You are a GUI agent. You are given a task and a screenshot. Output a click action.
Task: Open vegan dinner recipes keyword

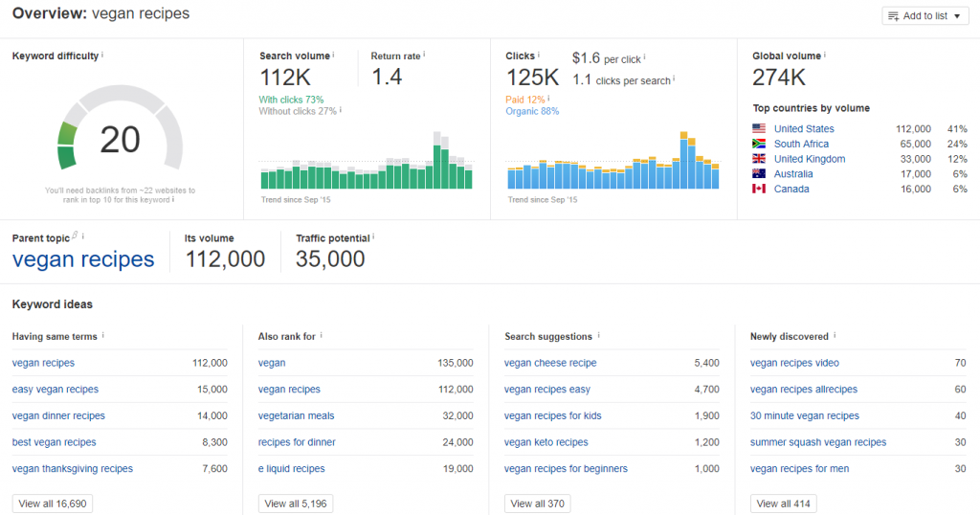pyautogui.click(x=58, y=415)
